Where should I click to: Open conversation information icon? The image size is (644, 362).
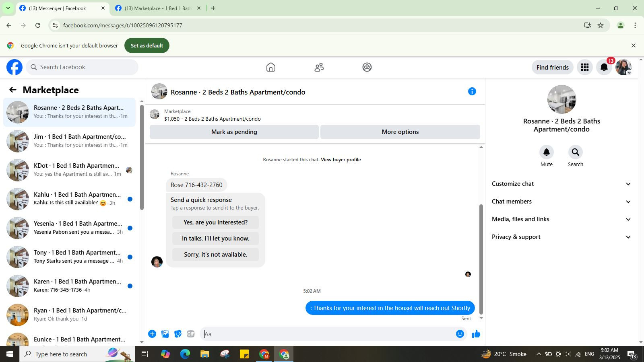coord(472,92)
